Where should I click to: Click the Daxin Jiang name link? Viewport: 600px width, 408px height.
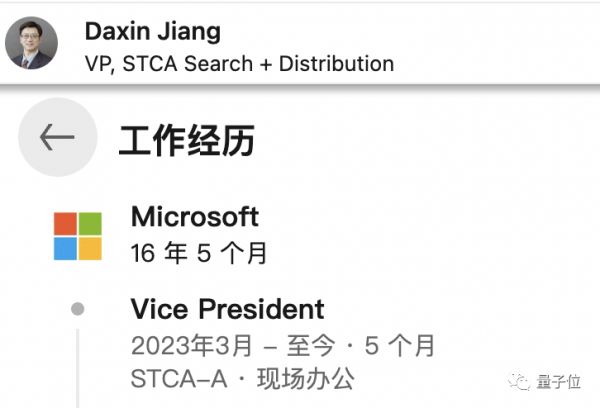152,31
